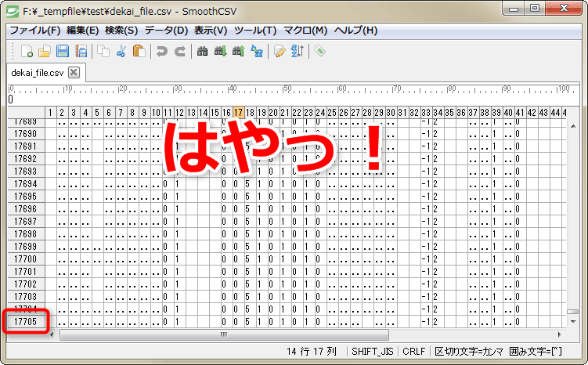
Task: Open the ヘルプ(H) menu
Action: (356, 31)
